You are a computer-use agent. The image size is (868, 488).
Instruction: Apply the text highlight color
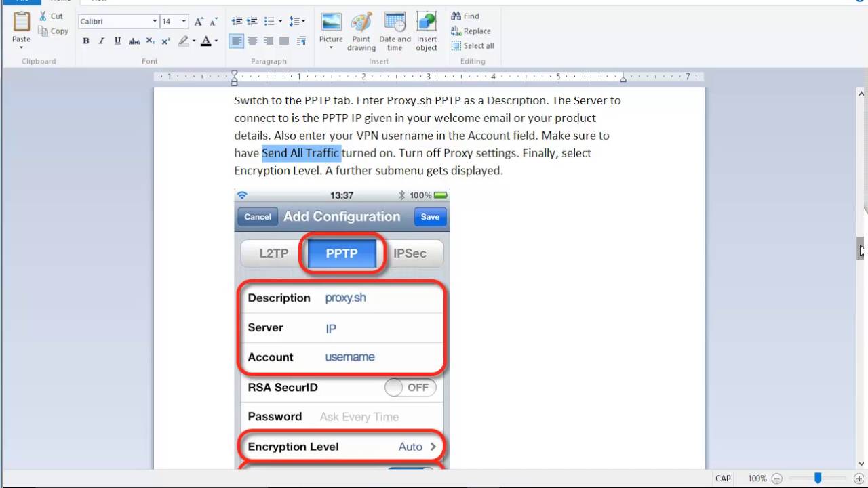coord(183,41)
